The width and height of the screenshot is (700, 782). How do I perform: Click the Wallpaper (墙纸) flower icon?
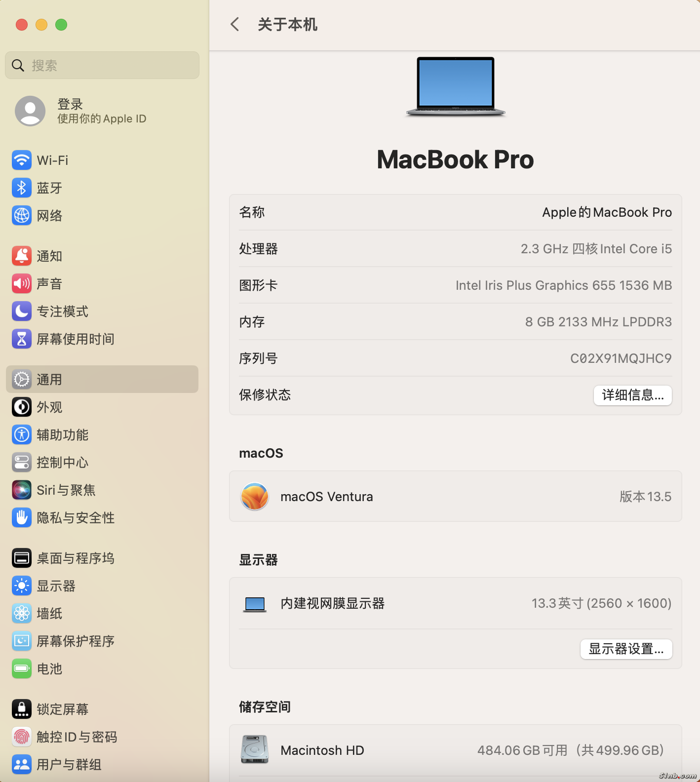(x=22, y=614)
